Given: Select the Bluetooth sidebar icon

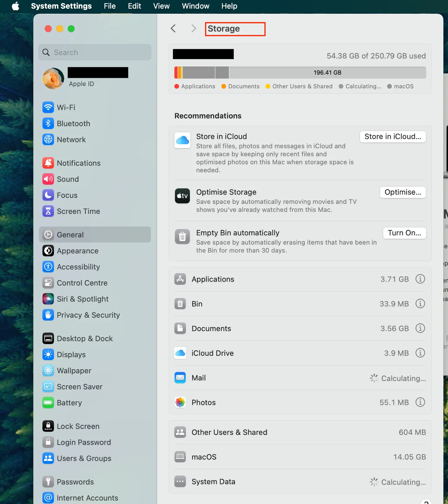Looking at the screenshot, I should tap(48, 124).
